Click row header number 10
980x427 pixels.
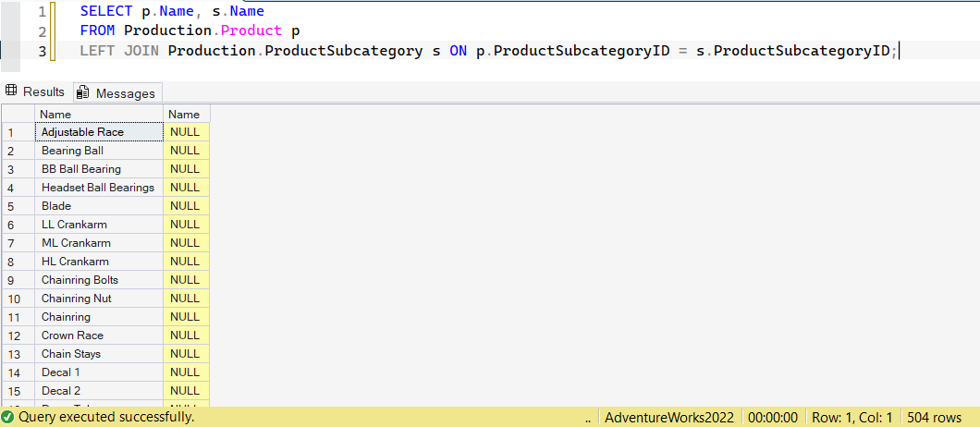pyautogui.click(x=18, y=299)
